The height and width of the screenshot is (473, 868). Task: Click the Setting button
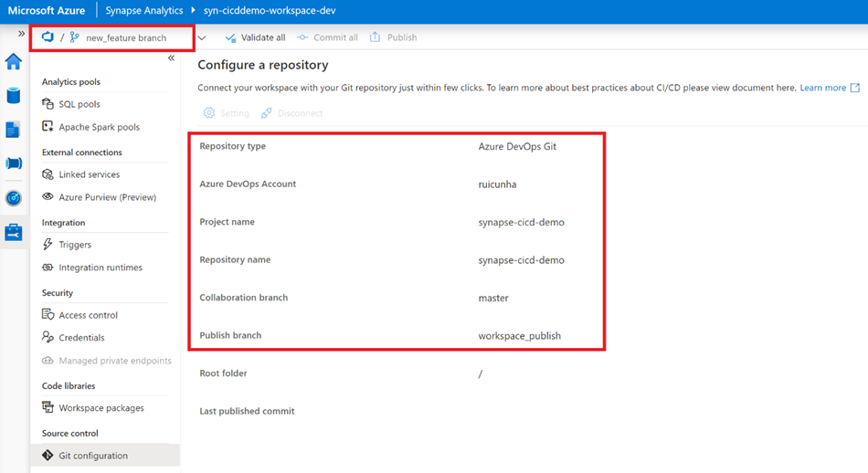(226, 113)
